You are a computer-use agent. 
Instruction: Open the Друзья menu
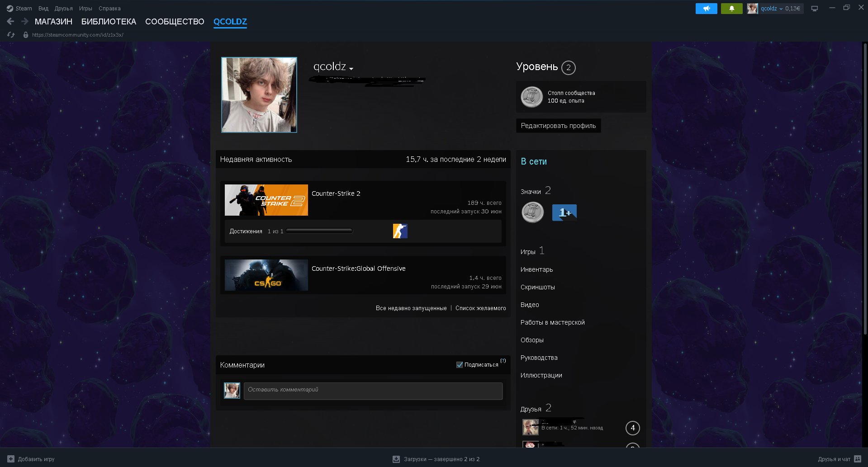pos(64,8)
